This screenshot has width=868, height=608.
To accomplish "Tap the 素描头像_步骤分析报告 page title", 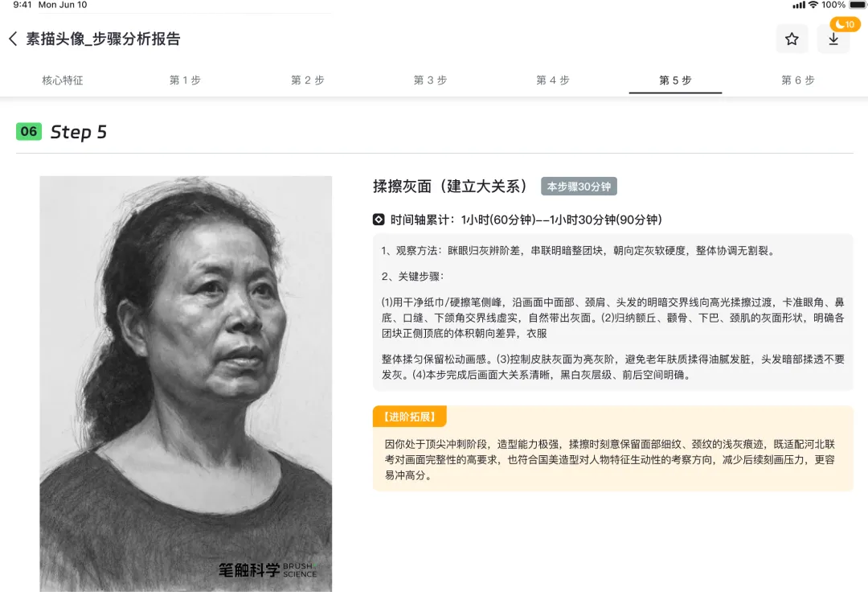I will [103, 39].
